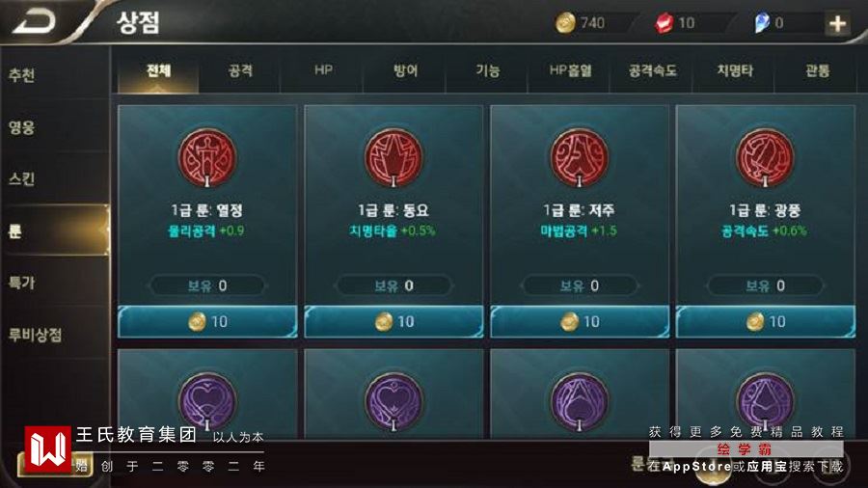Viewport: 868px width, 488px height.
Task: Tap the back arrow icon
Action: (x=35, y=22)
